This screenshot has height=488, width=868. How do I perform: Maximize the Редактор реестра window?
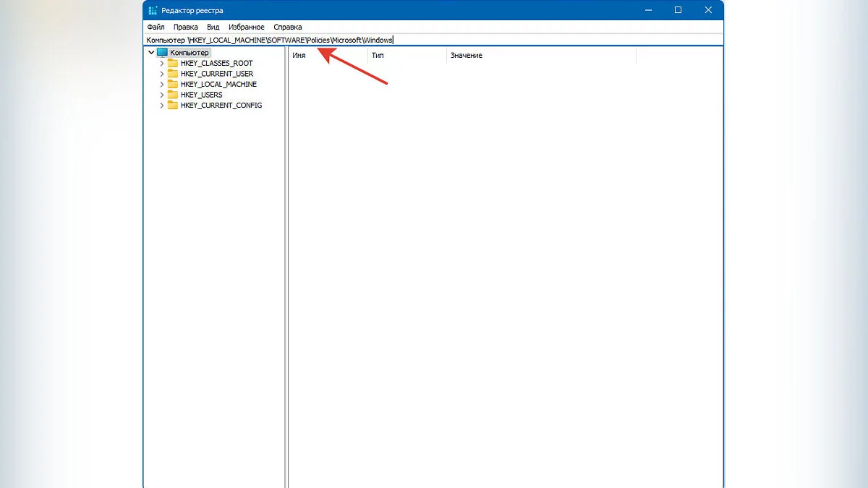coord(678,10)
